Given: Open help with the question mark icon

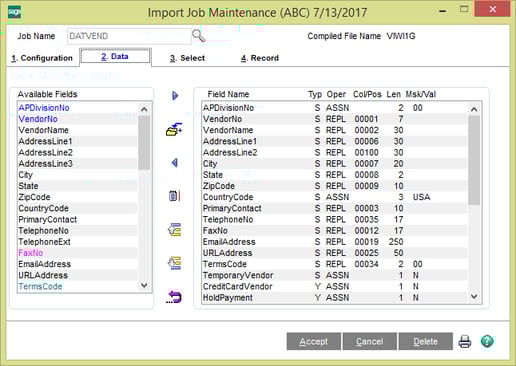Looking at the screenshot, I should (x=487, y=341).
